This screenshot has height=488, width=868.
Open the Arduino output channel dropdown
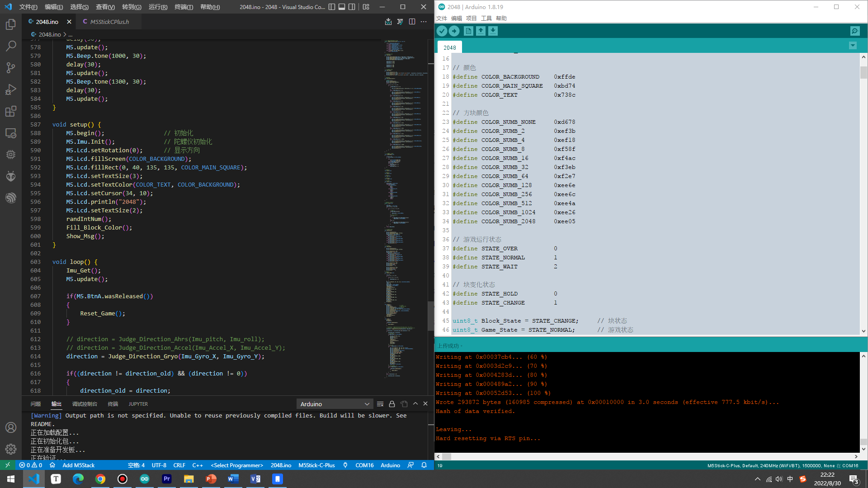pyautogui.click(x=335, y=404)
